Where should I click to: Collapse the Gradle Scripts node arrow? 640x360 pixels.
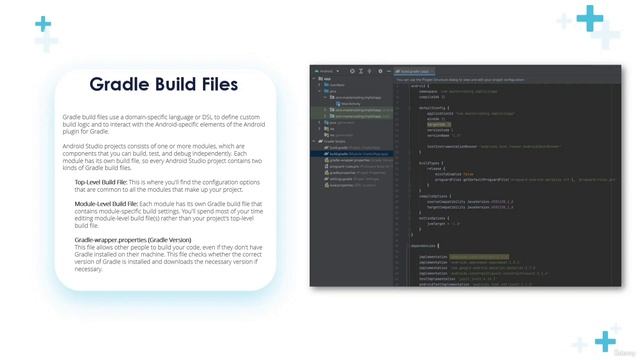(314, 141)
